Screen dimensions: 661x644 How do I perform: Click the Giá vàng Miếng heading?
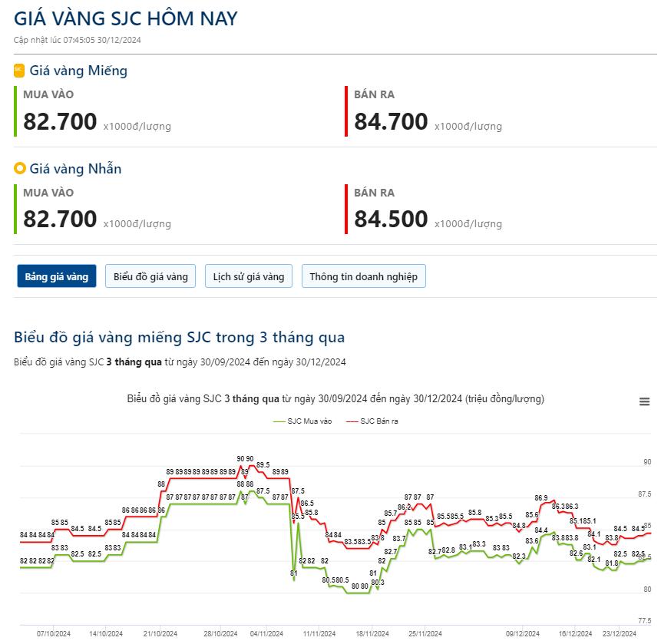(x=78, y=71)
